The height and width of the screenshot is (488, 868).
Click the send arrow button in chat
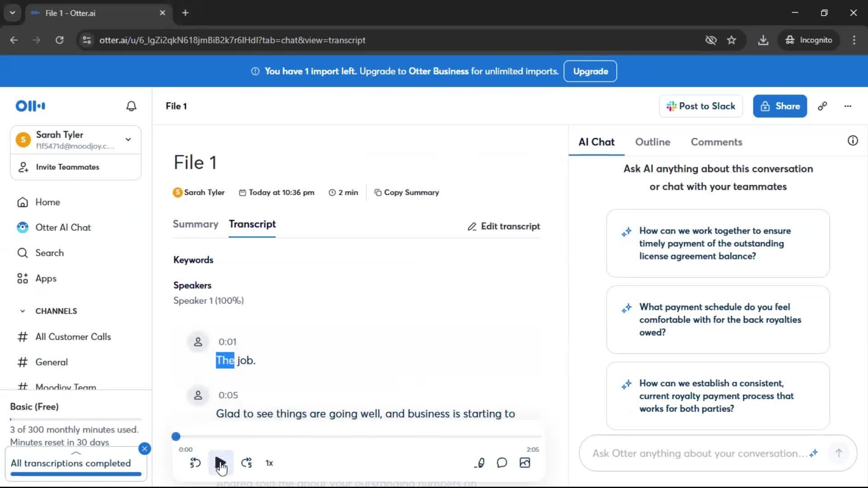click(x=839, y=453)
